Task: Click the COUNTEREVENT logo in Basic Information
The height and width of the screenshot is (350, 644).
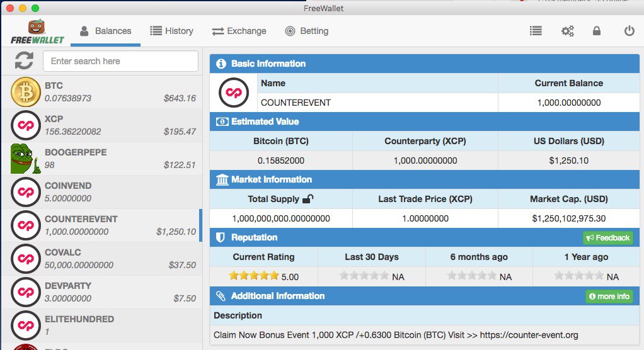Action: (x=234, y=93)
